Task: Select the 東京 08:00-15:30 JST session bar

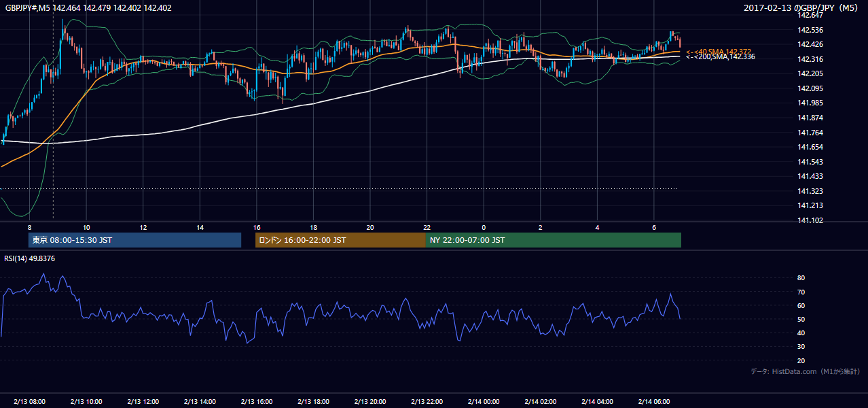Action: (134, 240)
